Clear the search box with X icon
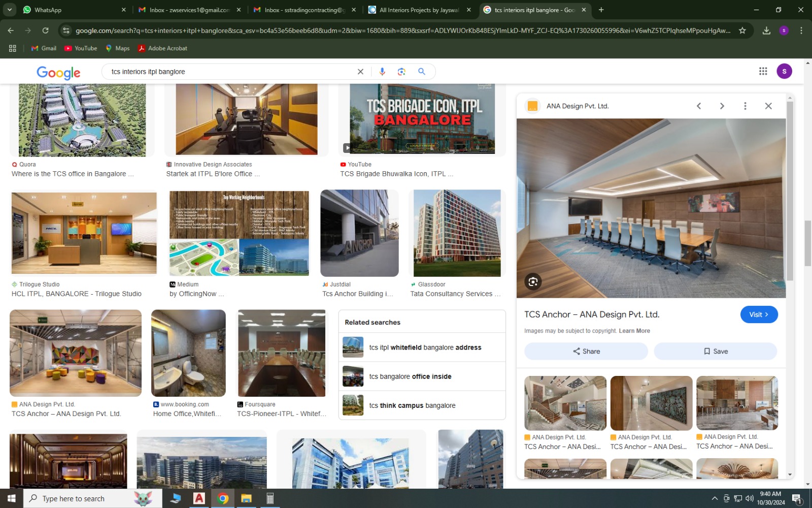This screenshot has width=812, height=508. pos(360,72)
